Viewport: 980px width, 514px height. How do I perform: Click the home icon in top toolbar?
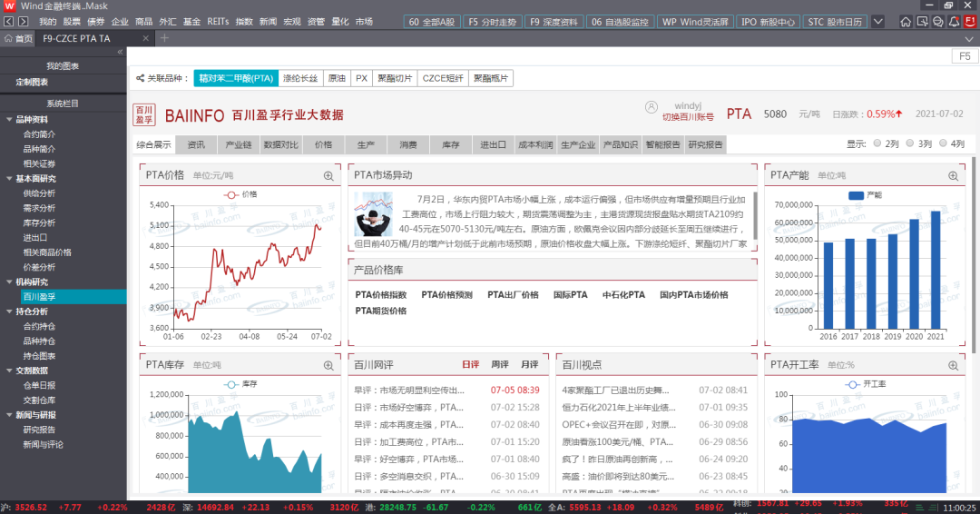[x=906, y=21]
